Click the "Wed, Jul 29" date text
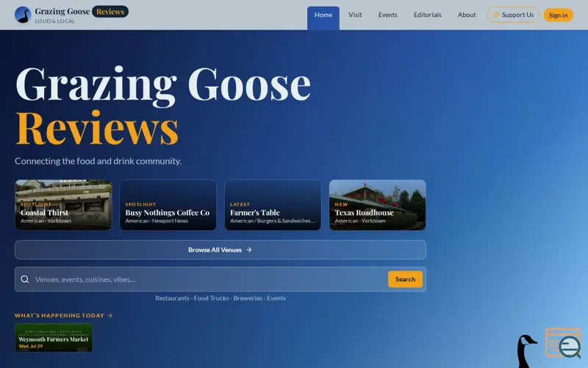588x368 pixels. 31,346
